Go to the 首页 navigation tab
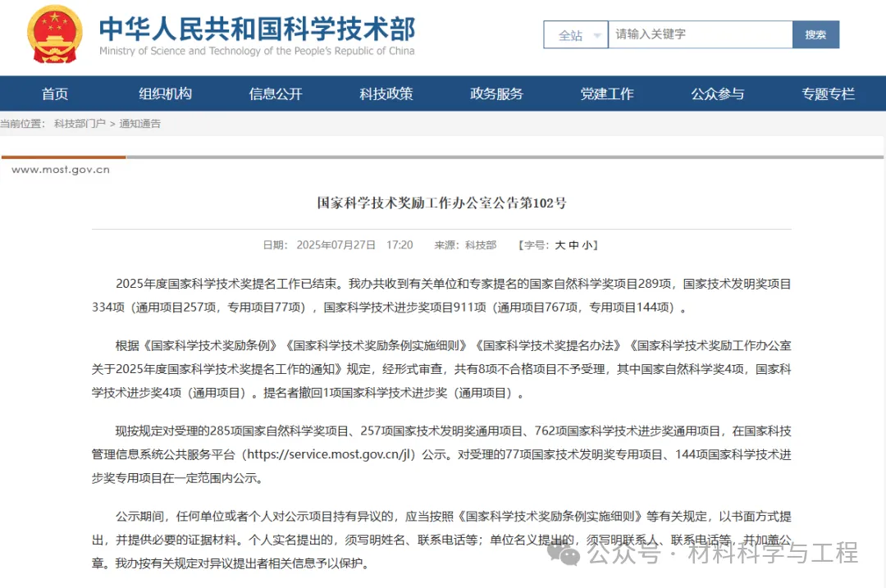The width and height of the screenshot is (886, 588). tap(55, 93)
